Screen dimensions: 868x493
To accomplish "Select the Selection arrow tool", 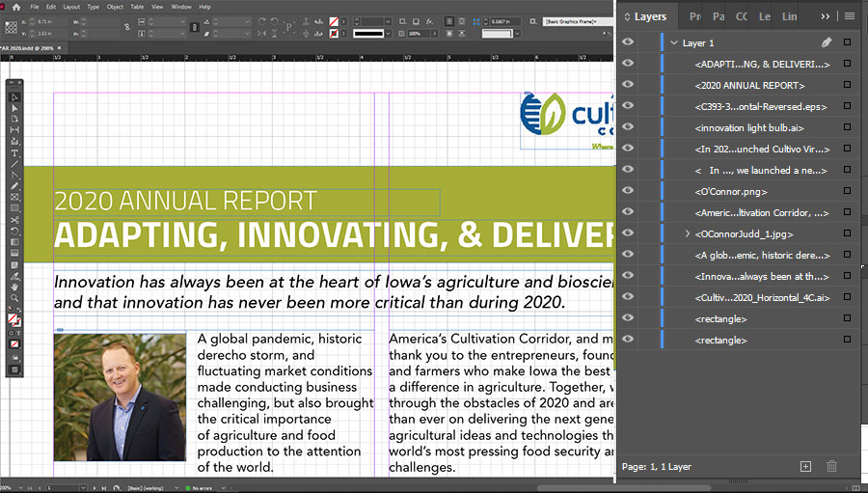I will (15, 96).
